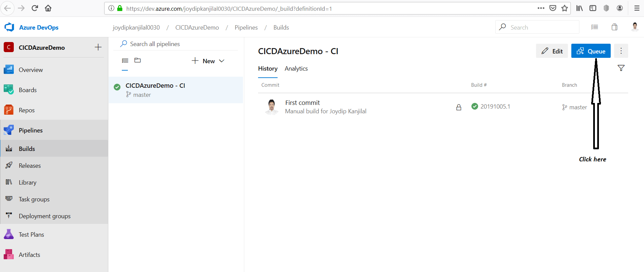Open the Firefox library icon

pos(579,8)
